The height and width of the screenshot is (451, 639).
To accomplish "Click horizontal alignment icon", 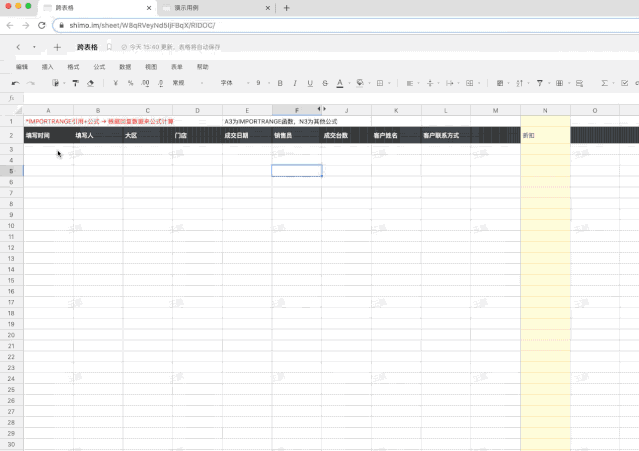I will click(410, 83).
